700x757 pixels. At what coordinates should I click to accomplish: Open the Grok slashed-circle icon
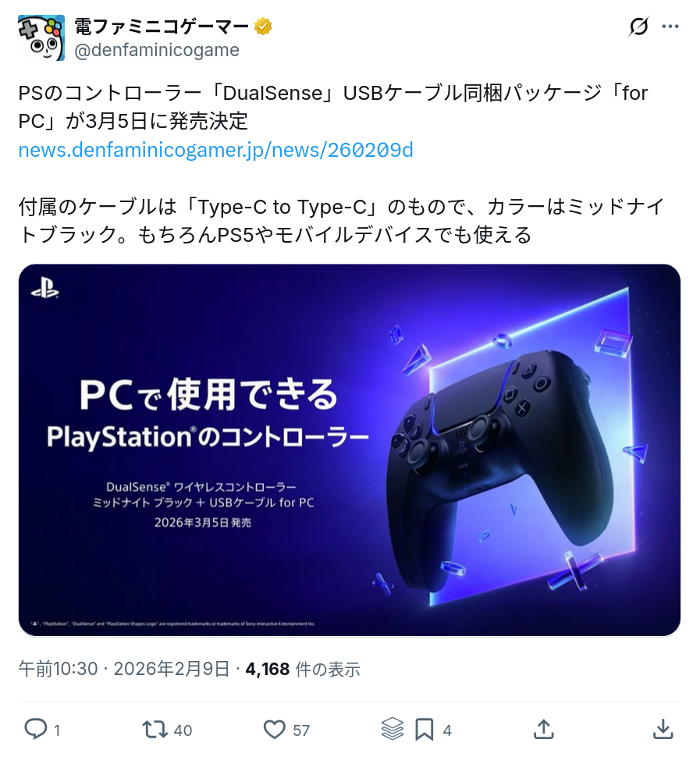click(638, 27)
